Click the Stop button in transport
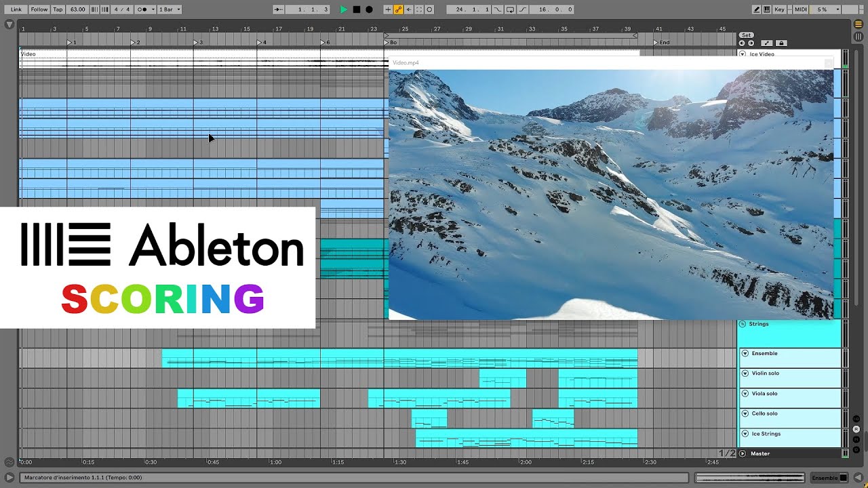The width and height of the screenshot is (868, 488). coord(357,9)
